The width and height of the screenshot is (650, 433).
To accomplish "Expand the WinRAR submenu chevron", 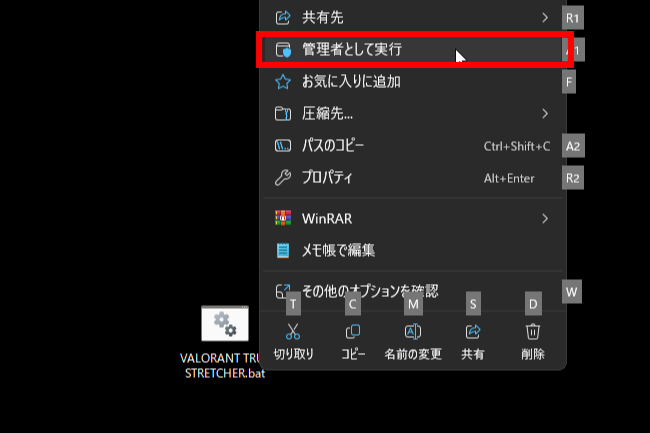I will pos(545,218).
